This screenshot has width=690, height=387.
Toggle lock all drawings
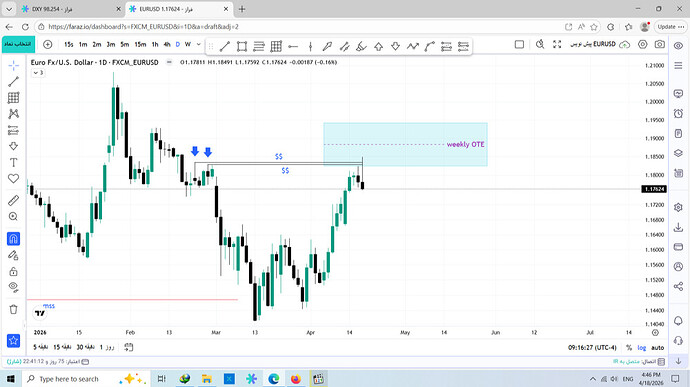click(13, 271)
